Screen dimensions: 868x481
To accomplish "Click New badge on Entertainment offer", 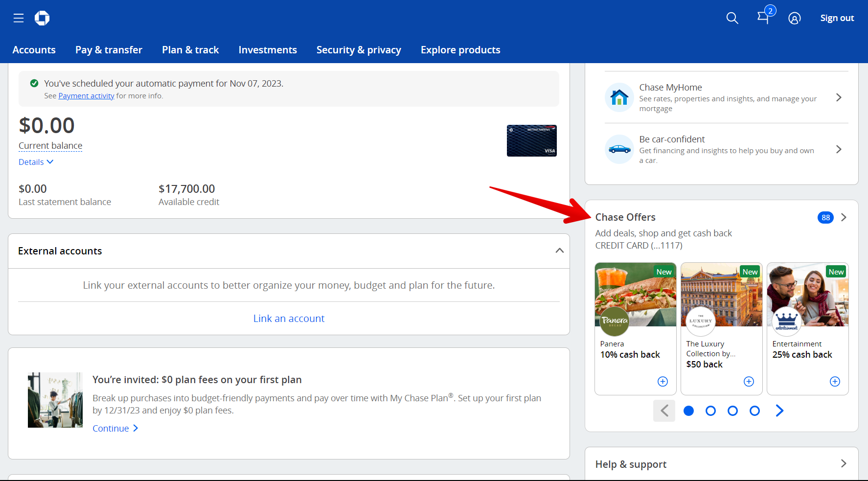I will pyautogui.click(x=836, y=272).
